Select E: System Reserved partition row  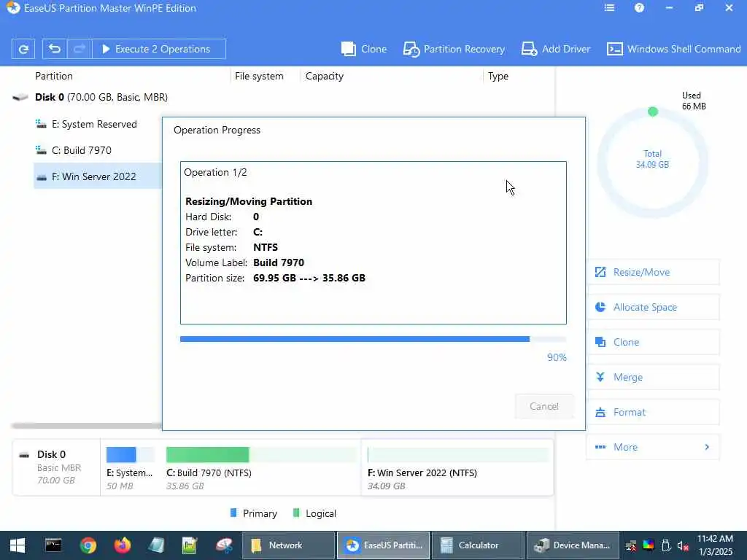coord(98,124)
